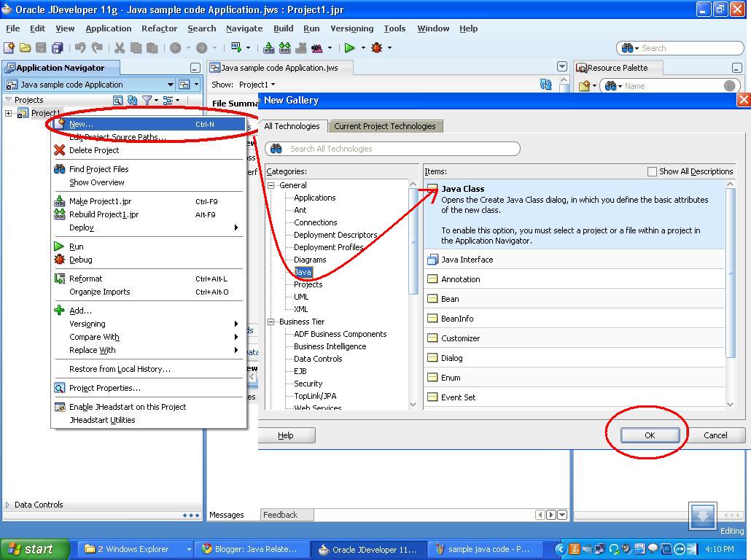Click the Rebuild project toolbar icon

click(285, 48)
